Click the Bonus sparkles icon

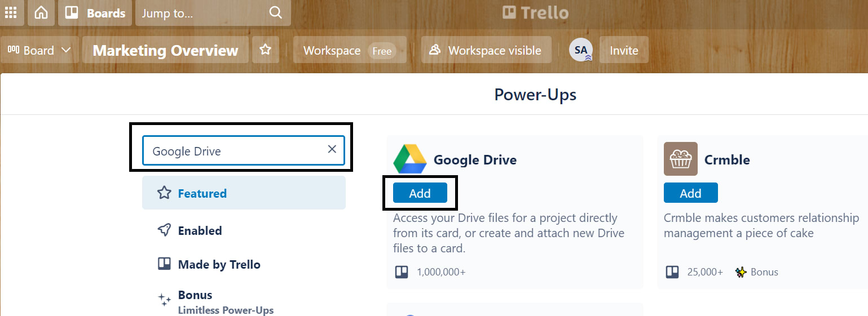point(164,299)
